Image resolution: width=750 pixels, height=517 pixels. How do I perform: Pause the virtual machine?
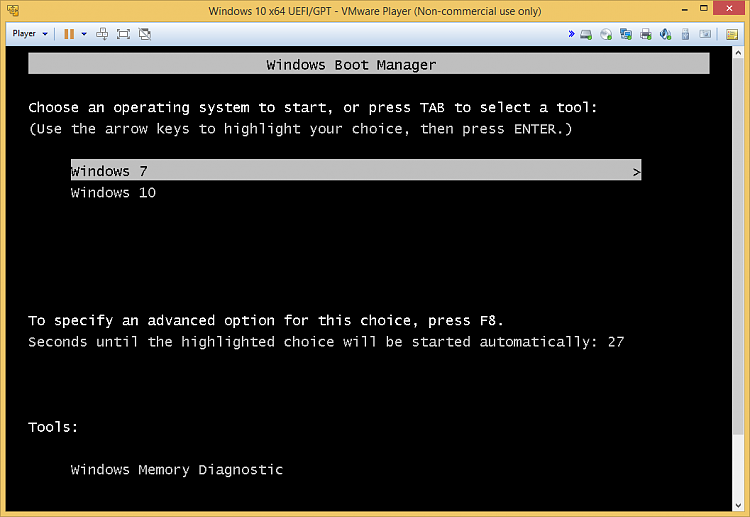[69, 33]
